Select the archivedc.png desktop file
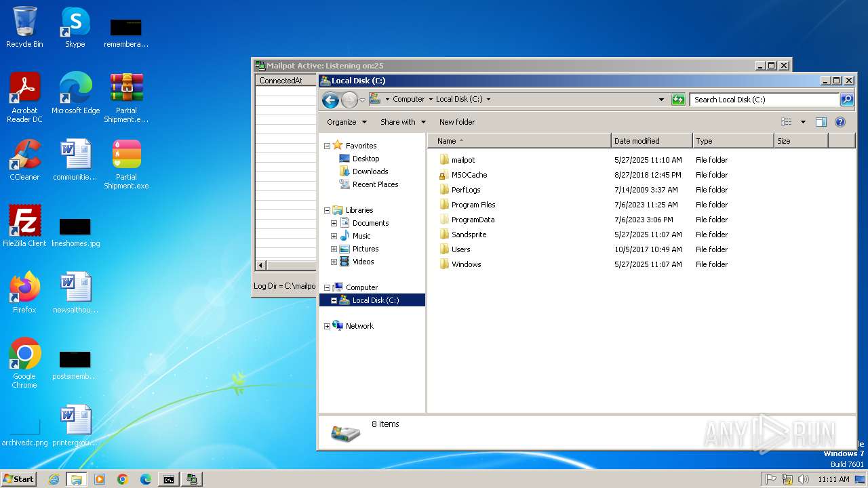Viewport: 868px width, 488px height. tap(24, 431)
